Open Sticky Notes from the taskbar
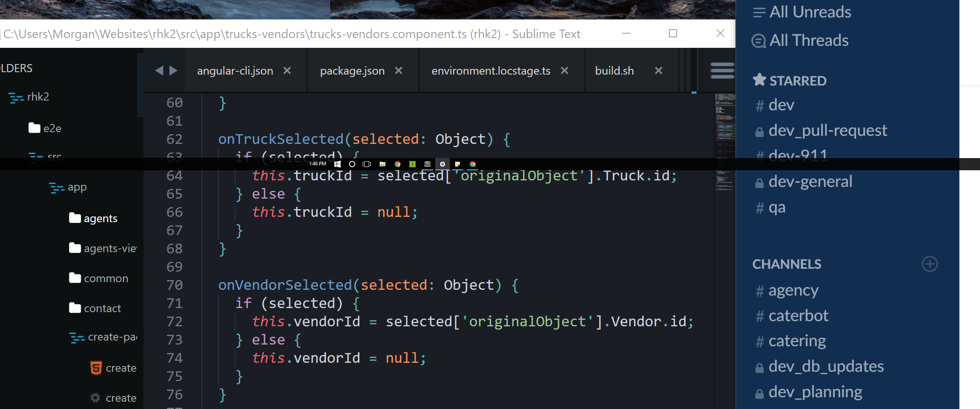This screenshot has height=409, width=980. (457, 164)
